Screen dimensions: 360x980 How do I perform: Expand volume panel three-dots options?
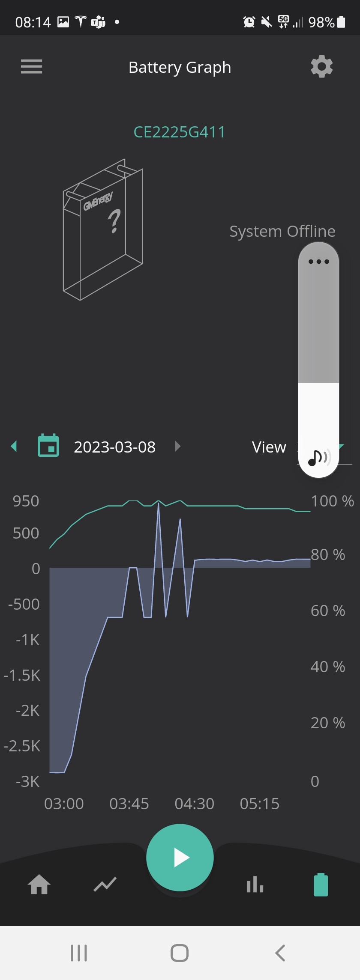pos(318,261)
